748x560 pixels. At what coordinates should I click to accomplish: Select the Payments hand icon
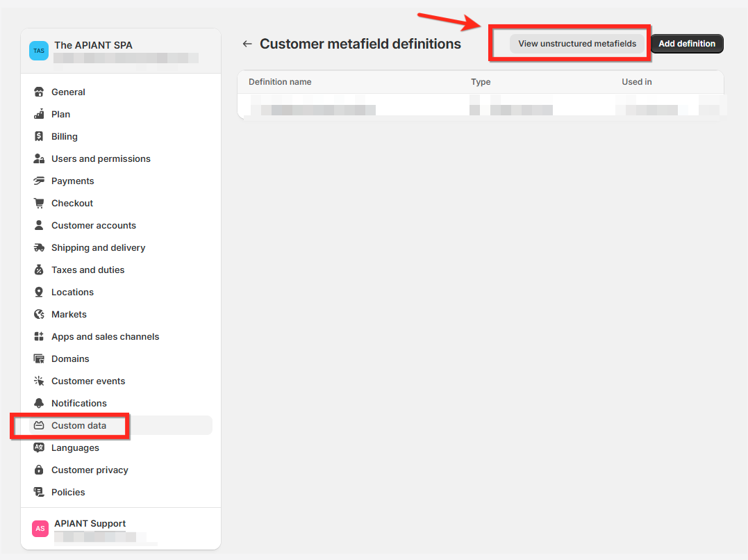[39, 181]
